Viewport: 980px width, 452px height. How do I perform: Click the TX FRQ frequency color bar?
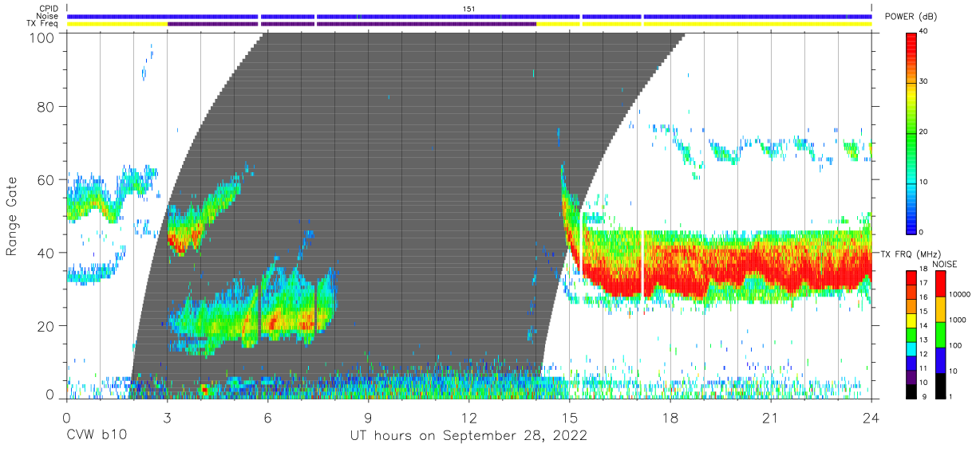click(x=912, y=334)
